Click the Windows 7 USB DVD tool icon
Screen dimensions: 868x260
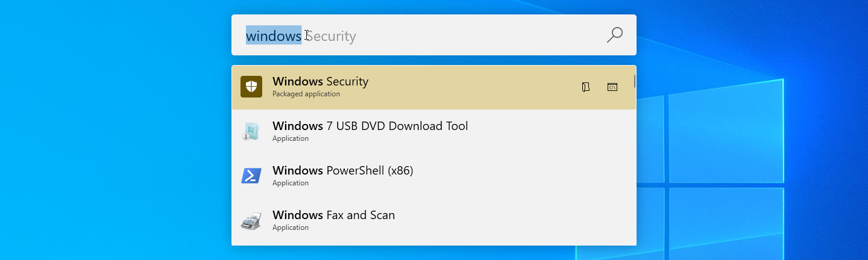(251, 131)
